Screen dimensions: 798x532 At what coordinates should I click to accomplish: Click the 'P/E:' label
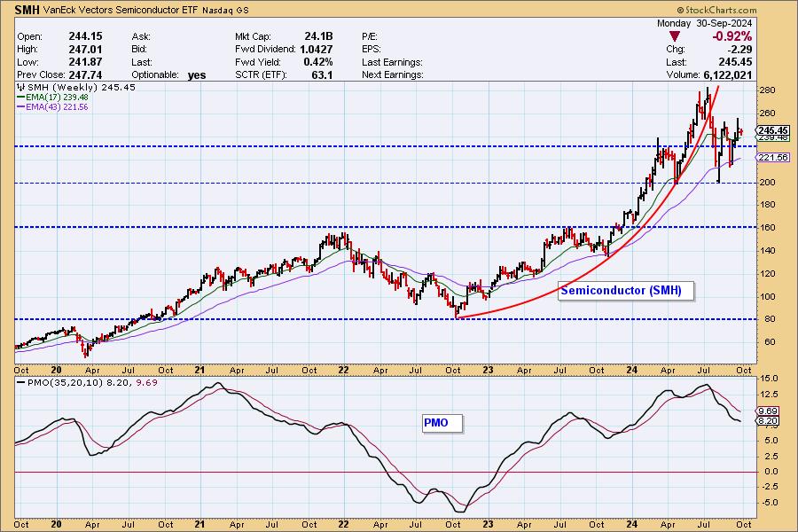(370, 36)
